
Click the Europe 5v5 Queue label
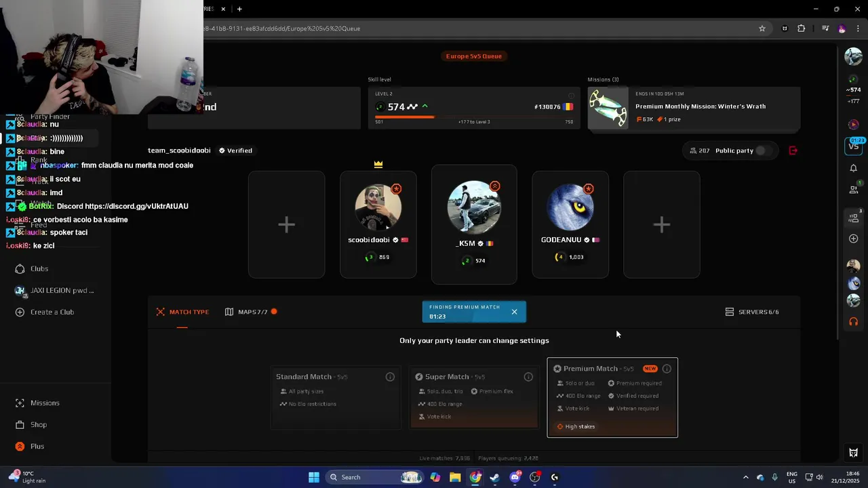[x=474, y=56]
